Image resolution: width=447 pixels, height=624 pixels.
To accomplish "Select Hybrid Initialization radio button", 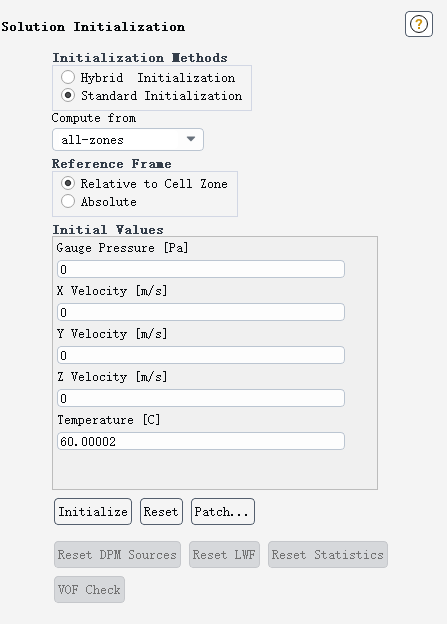I will [68, 77].
